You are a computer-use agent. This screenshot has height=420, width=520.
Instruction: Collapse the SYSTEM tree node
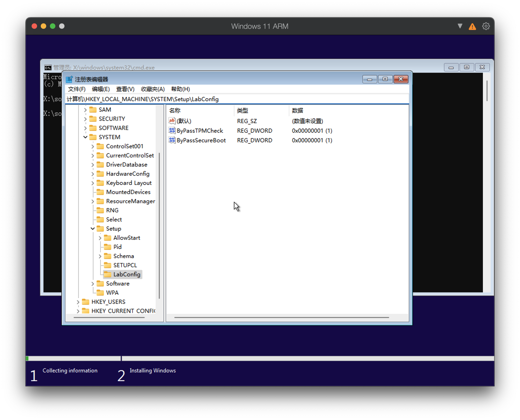pyautogui.click(x=85, y=137)
